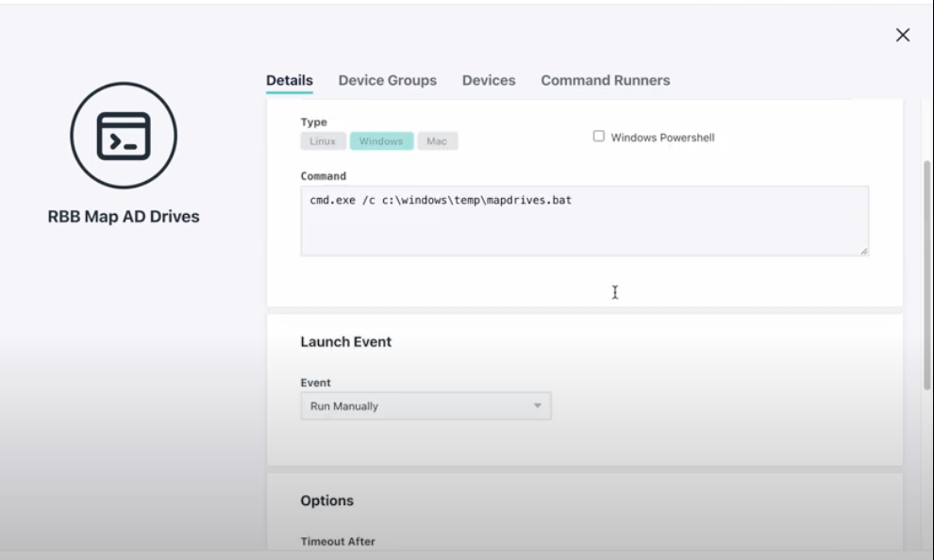Click inside the Command text area
934x560 pixels.
click(584, 221)
